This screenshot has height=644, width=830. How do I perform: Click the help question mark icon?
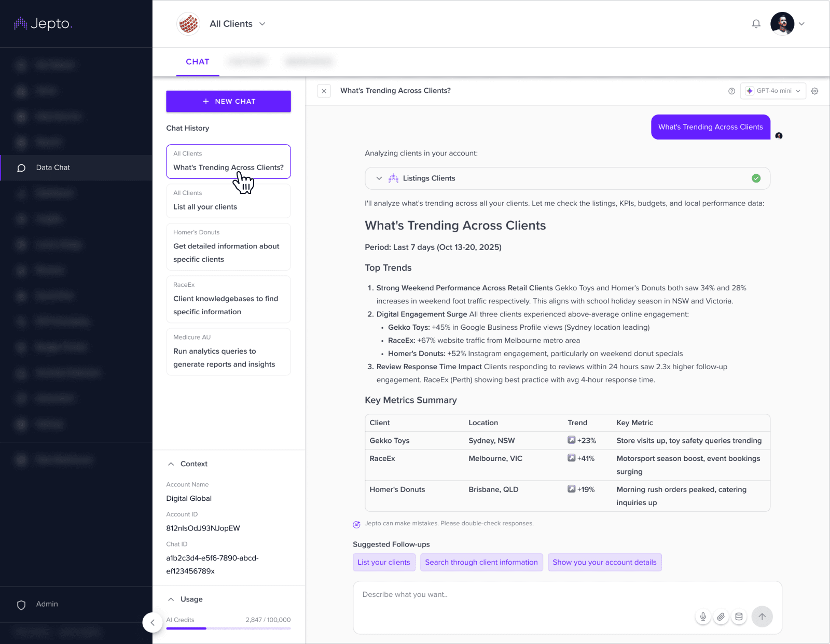click(731, 91)
